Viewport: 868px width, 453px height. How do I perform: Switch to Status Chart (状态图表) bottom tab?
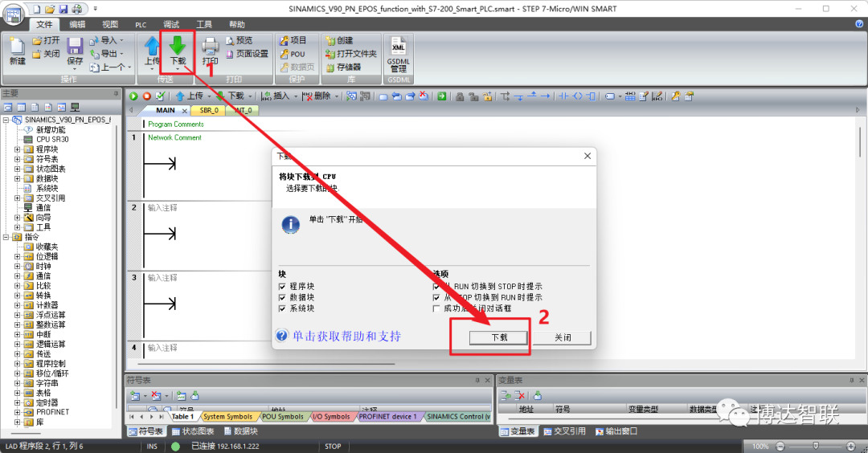193,431
